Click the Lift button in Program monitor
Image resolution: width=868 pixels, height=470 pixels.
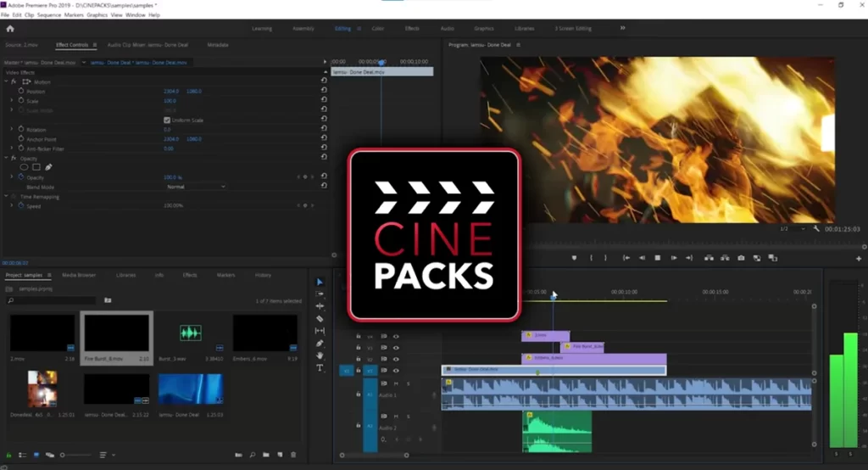point(709,258)
